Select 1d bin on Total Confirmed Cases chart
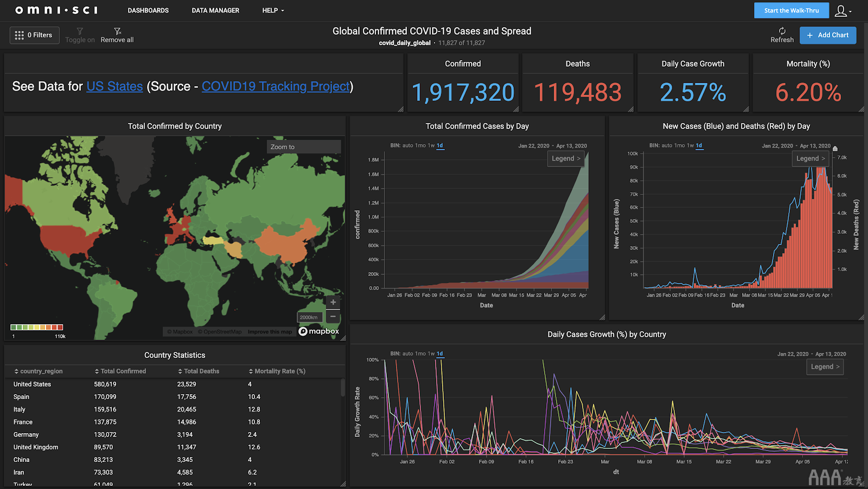 coord(440,145)
